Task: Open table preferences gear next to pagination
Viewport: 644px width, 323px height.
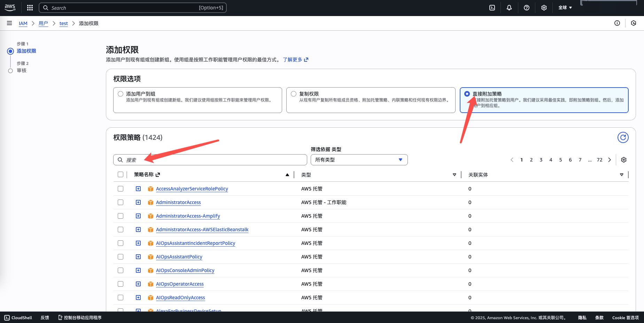Action: (624, 160)
